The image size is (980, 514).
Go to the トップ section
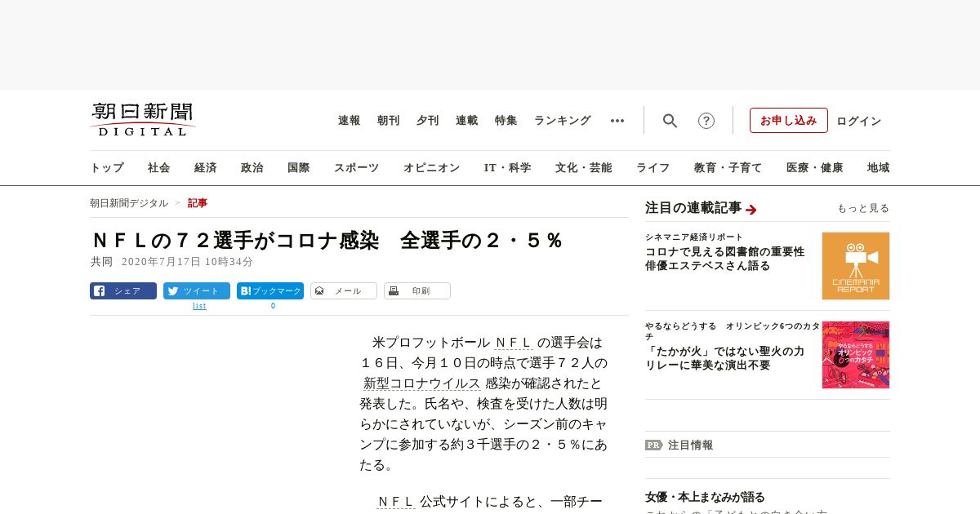click(x=107, y=168)
